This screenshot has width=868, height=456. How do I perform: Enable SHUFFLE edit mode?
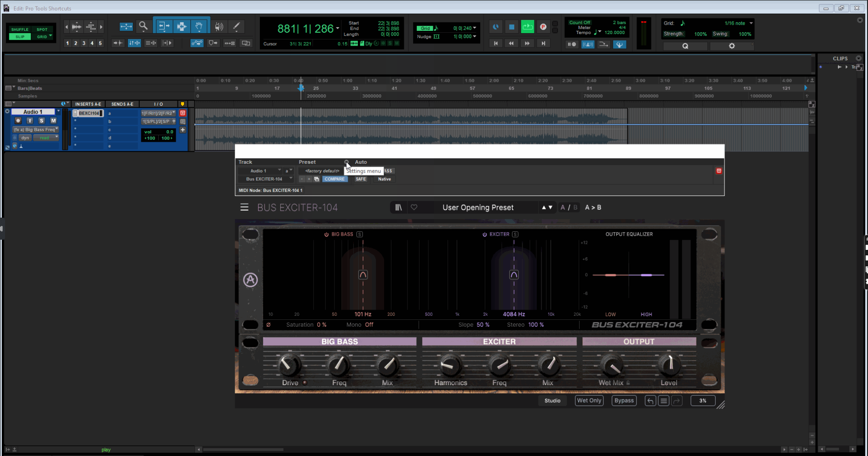click(x=20, y=29)
